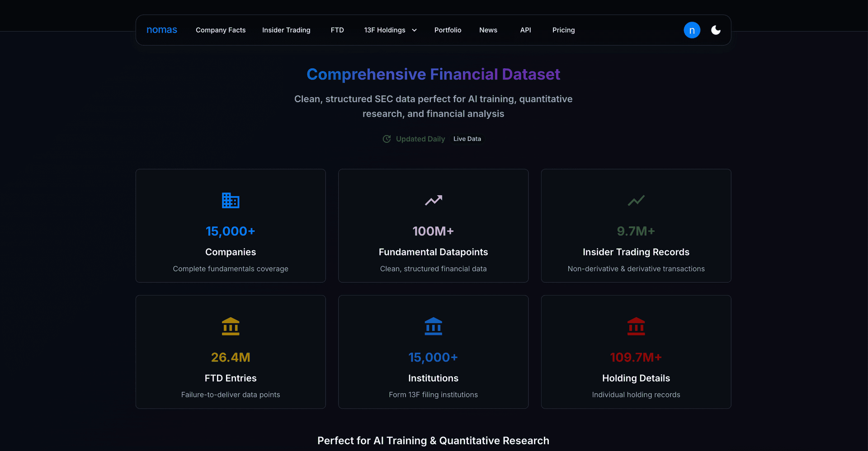
Task: Visit the News link in navigation
Action: click(488, 30)
